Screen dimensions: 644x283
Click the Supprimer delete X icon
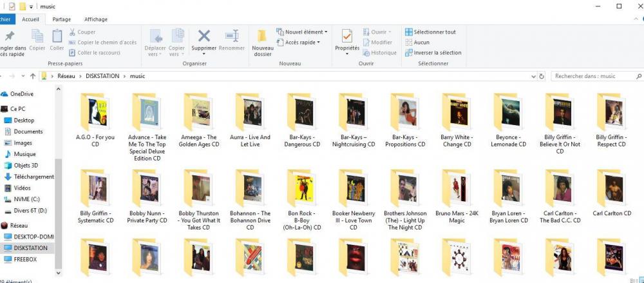(204, 36)
